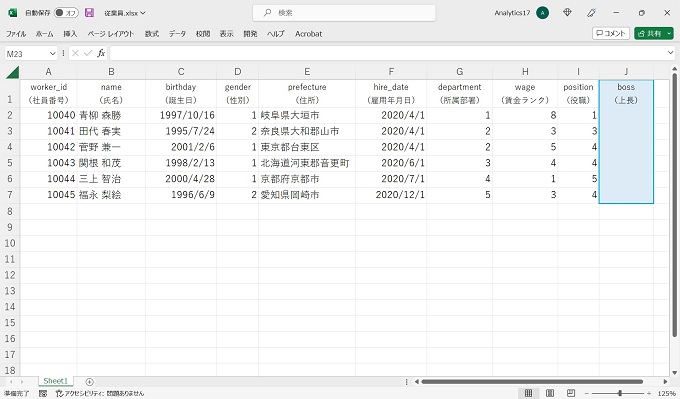Click the fx insert function icon
The height and width of the screenshot is (399, 680).
click(x=101, y=53)
